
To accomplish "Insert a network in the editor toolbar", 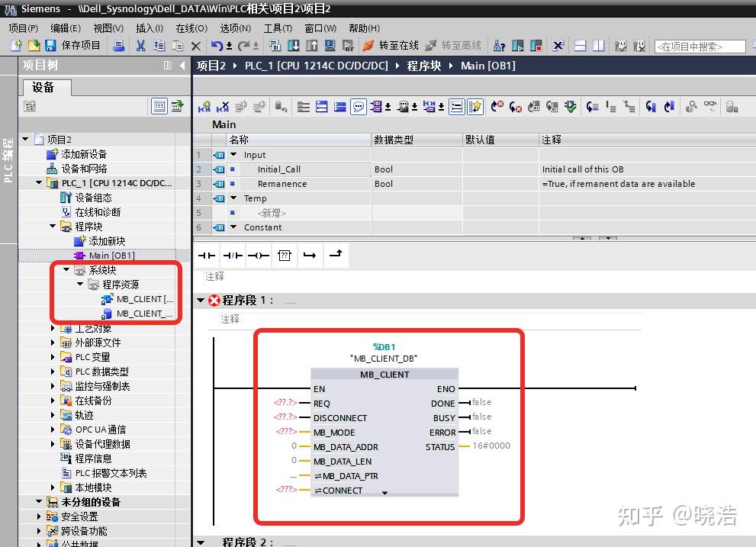I will click(204, 107).
